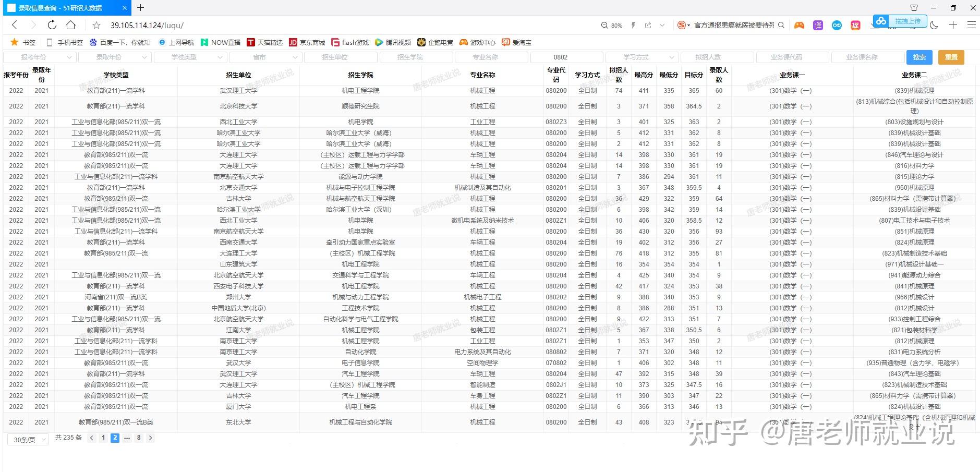Expand the address bar dropdown chevron

coord(662,25)
